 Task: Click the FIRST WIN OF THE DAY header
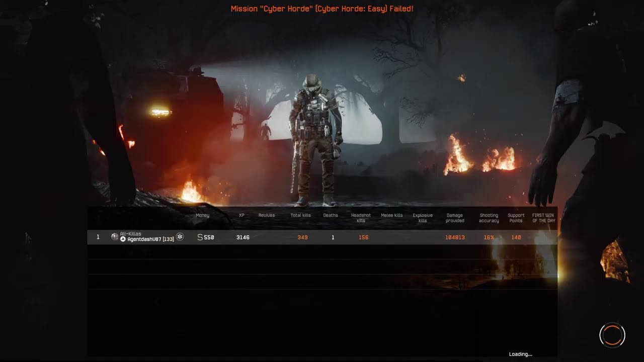click(543, 218)
